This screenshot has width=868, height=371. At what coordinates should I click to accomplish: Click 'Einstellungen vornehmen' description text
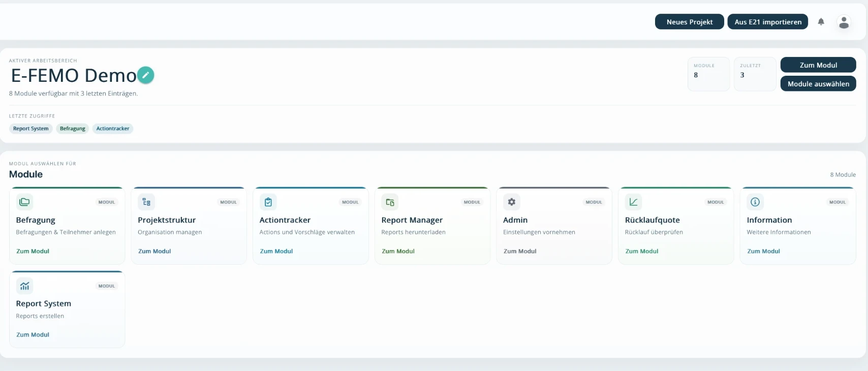539,232
